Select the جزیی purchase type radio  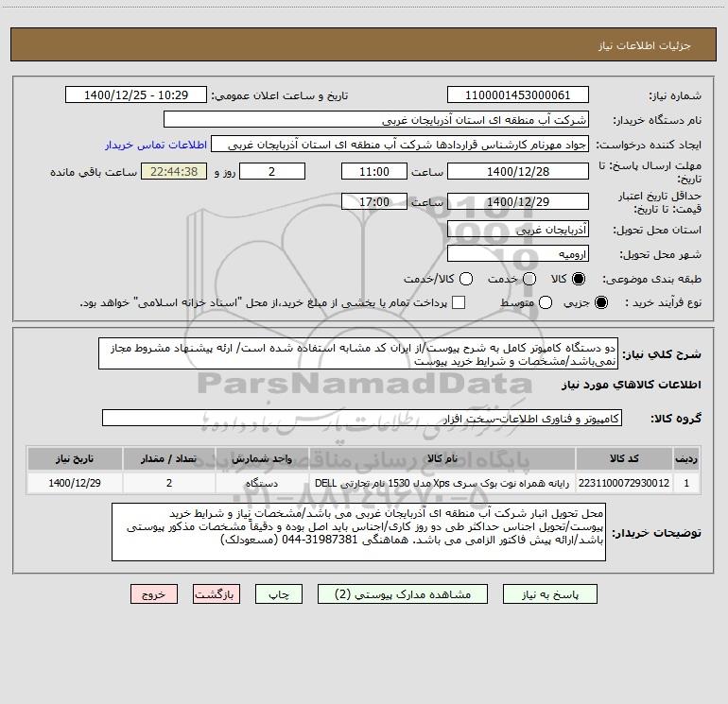coord(600,302)
